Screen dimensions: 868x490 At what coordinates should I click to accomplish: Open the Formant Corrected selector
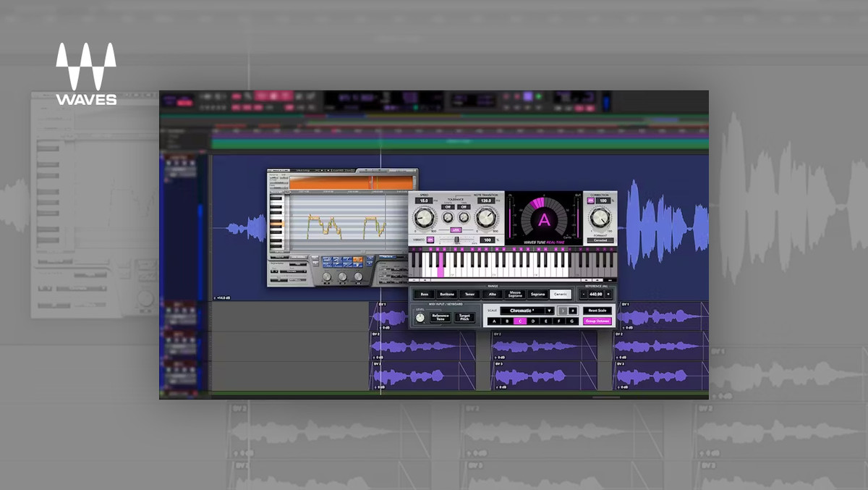pos(600,240)
